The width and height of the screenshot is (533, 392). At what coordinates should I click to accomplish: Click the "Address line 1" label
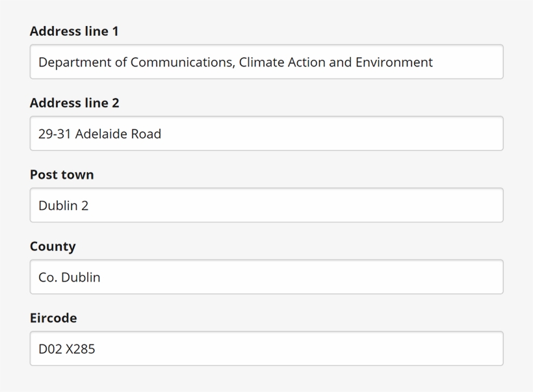pyautogui.click(x=74, y=31)
